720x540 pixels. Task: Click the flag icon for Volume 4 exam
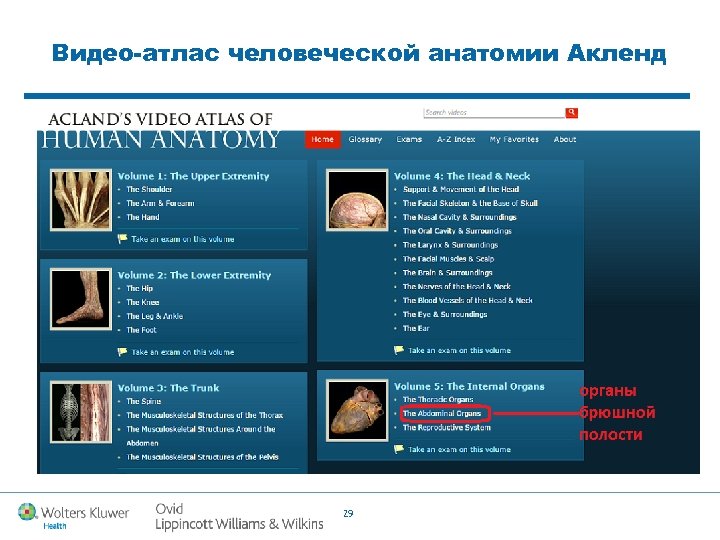coord(399,350)
